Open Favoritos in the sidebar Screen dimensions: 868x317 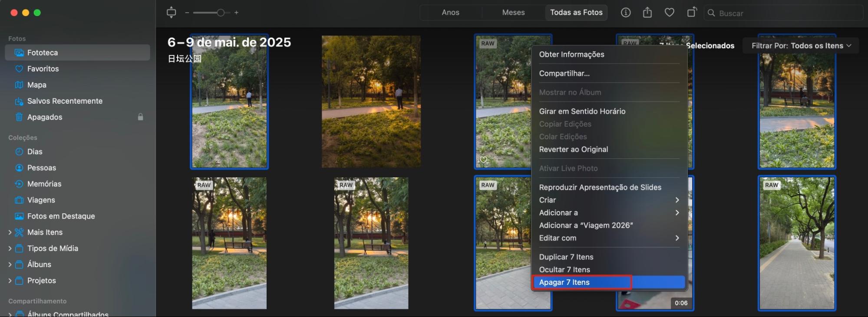point(43,69)
